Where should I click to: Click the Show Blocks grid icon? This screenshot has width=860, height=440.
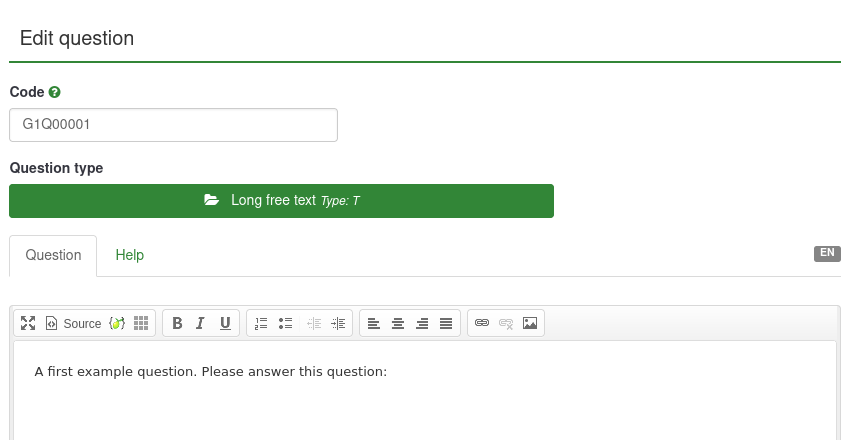(141, 323)
